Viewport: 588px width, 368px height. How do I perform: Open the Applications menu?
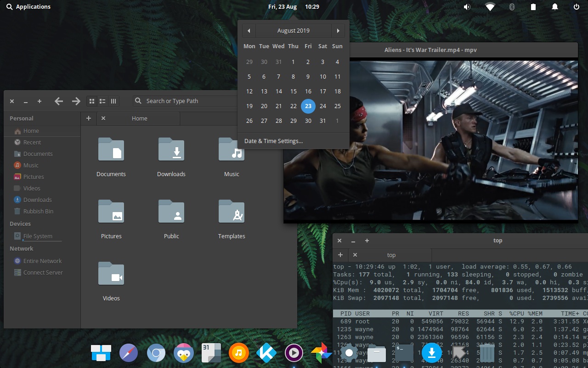click(28, 7)
